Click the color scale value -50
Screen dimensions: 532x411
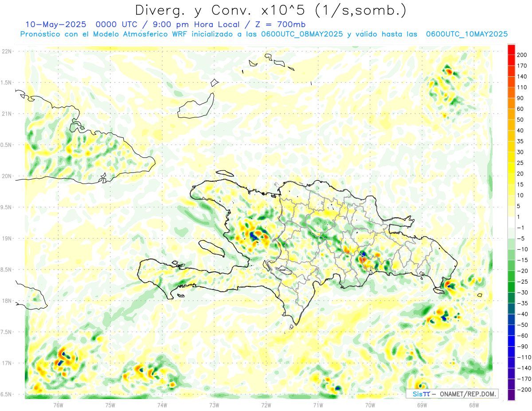(x=522, y=325)
